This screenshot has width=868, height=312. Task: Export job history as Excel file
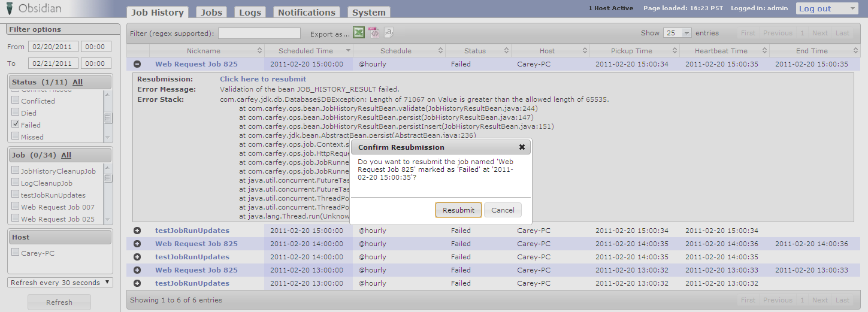(358, 33)
